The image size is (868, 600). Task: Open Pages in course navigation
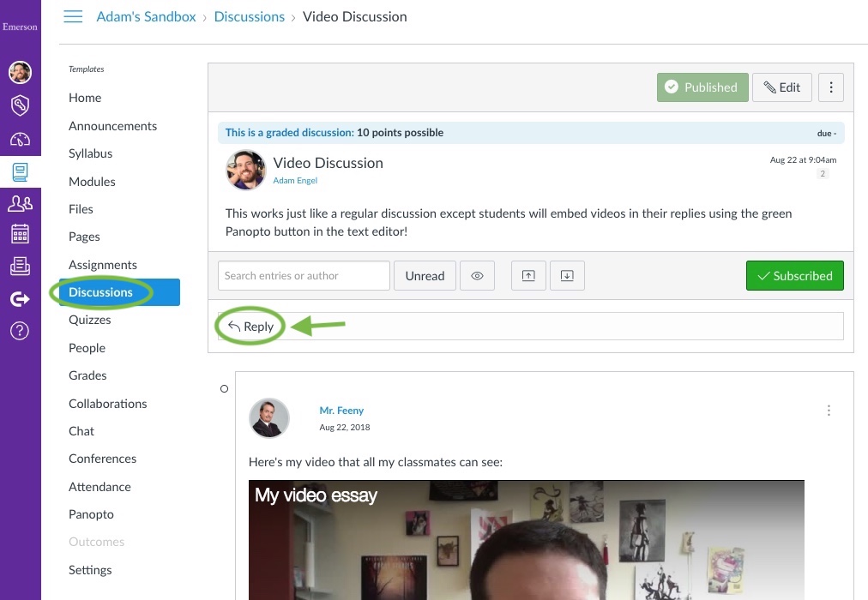coord(84,237)
